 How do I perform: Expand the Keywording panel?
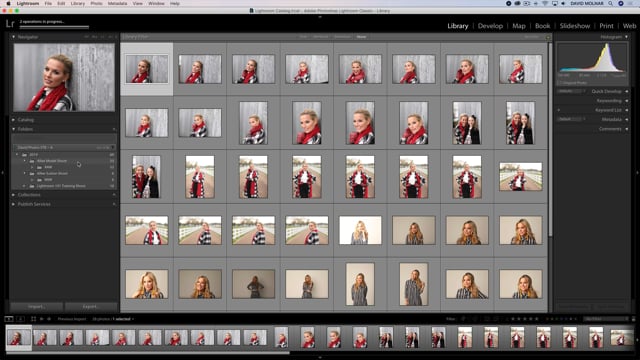pyautogui.click(x=627, y=100)
